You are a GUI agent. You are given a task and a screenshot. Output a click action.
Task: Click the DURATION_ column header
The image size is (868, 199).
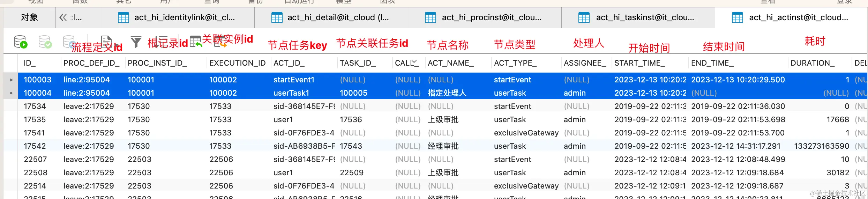(820, 63)
